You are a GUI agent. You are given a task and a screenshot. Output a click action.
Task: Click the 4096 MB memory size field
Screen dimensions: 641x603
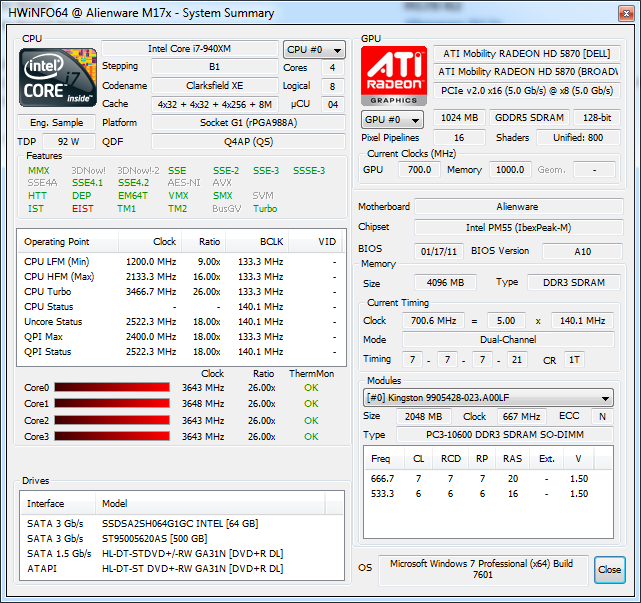tap(446, 283)
